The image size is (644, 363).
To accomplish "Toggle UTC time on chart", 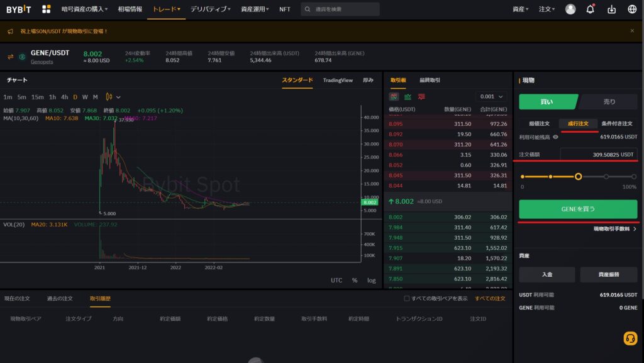I will tap(336, 281).
